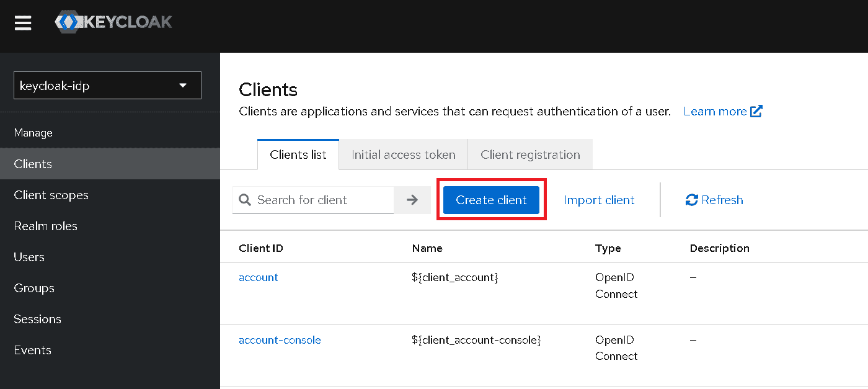Viewport: 868px width, 389px height.
Task: Open the account-console client link
Action: [x=280, y=340]
